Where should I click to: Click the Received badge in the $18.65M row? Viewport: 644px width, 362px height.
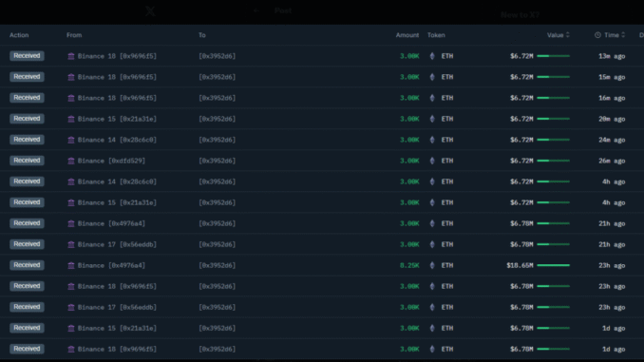27,265
